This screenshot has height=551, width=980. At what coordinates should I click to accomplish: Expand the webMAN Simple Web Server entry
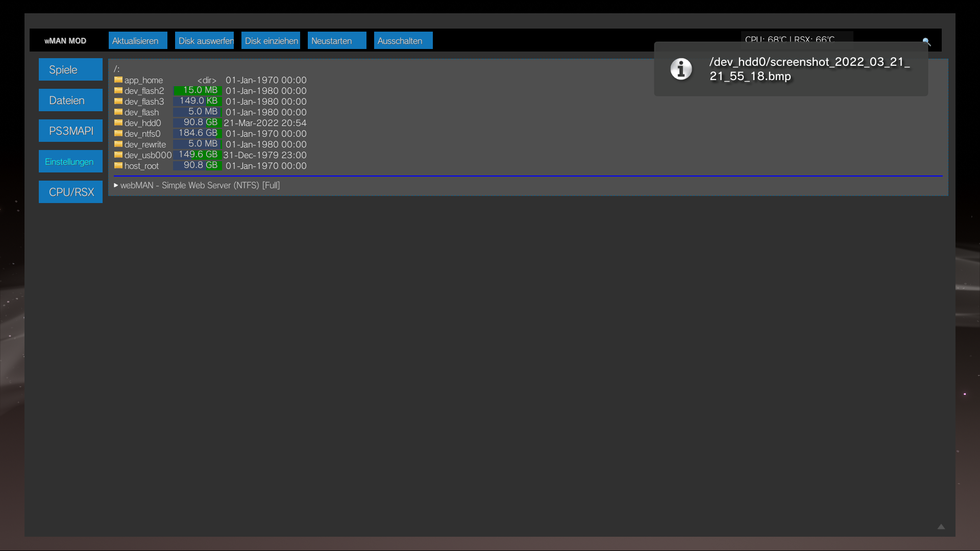pos(198,185)
